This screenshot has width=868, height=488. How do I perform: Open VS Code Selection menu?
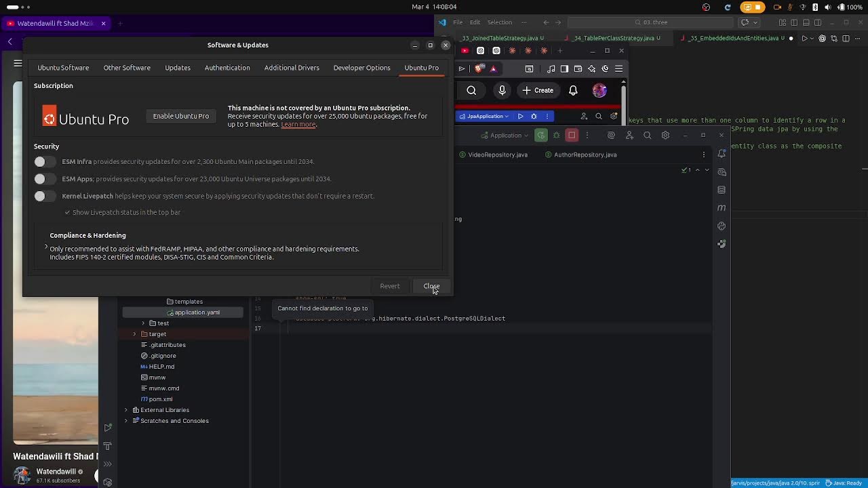click(x=499, y=22)
